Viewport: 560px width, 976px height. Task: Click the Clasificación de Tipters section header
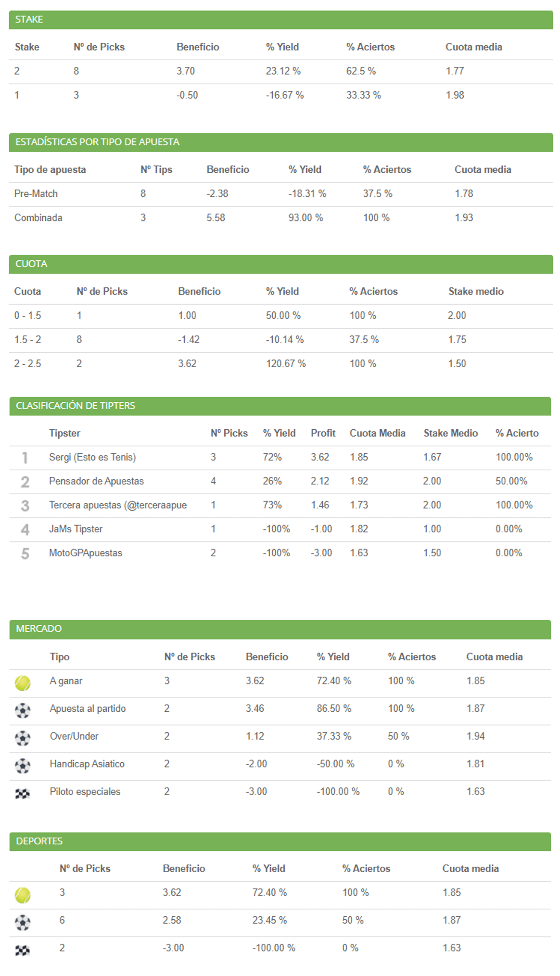click(76, 406)
